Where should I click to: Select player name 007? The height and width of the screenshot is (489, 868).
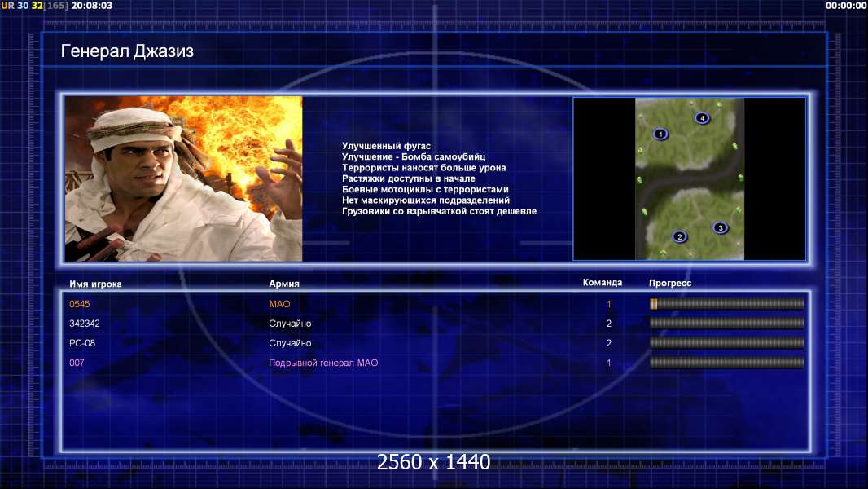[77, 363]
